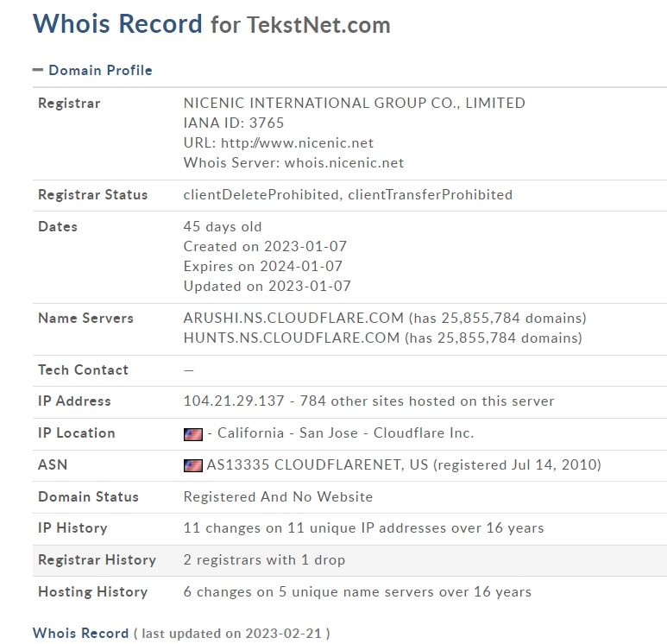Screen dimensions: 667x644
Task: Select the Registrar Status row label
Action: click(x=92, y=195)
